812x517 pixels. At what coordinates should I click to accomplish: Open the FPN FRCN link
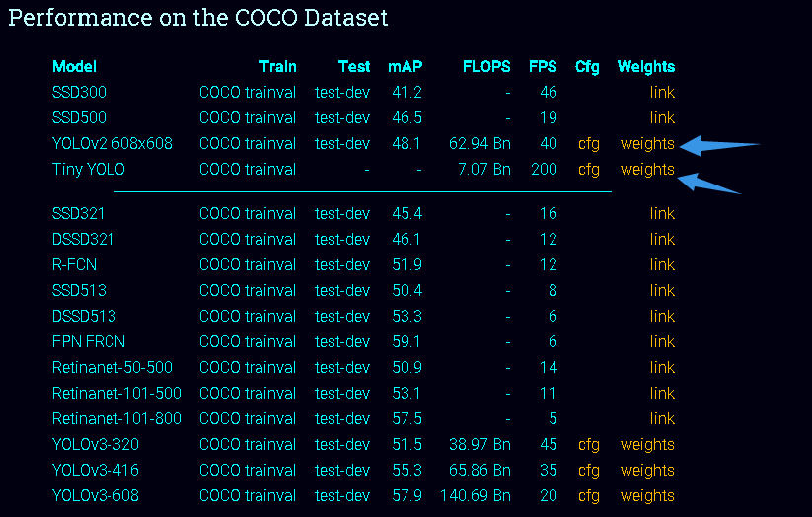(x=662, y=342)
